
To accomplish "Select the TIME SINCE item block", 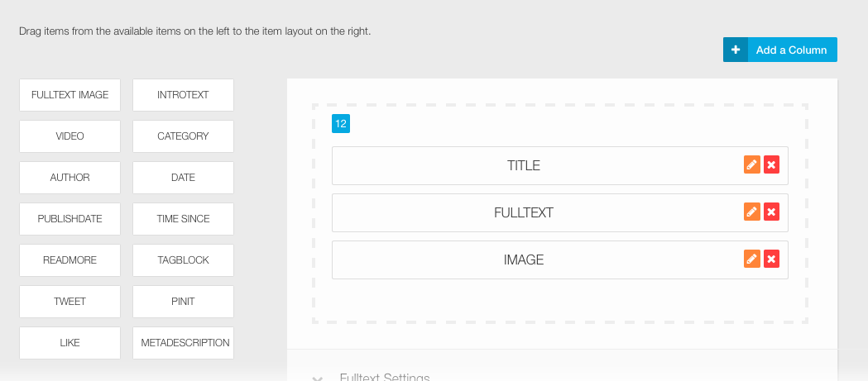I will tap(183, 219).
